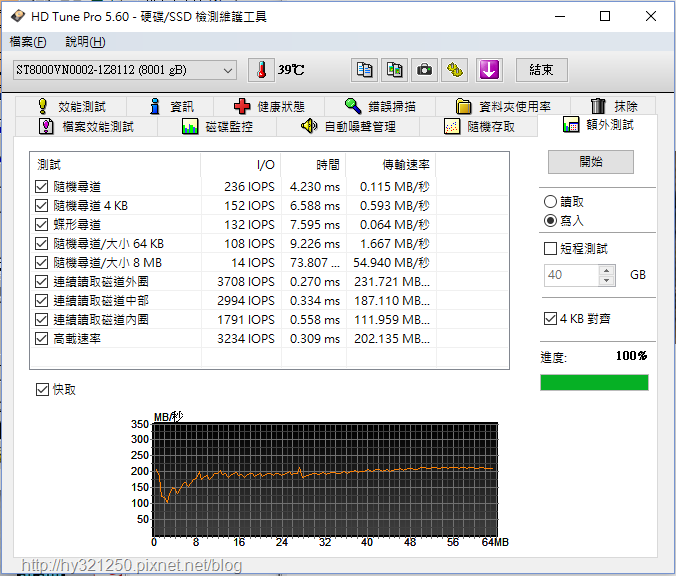
Task: Toggle the 4 KB 對齊 alignment checkbox
Action: click(551, 319)
